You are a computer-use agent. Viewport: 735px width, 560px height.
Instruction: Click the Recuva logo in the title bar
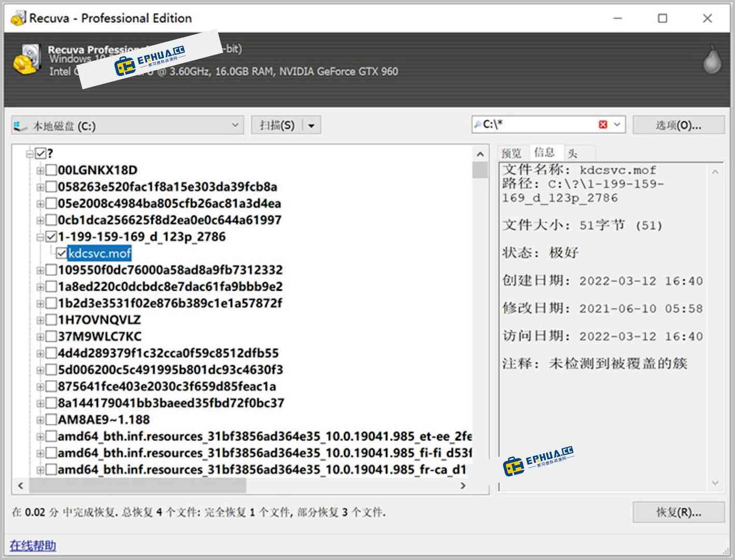click(x=19, y=17)
